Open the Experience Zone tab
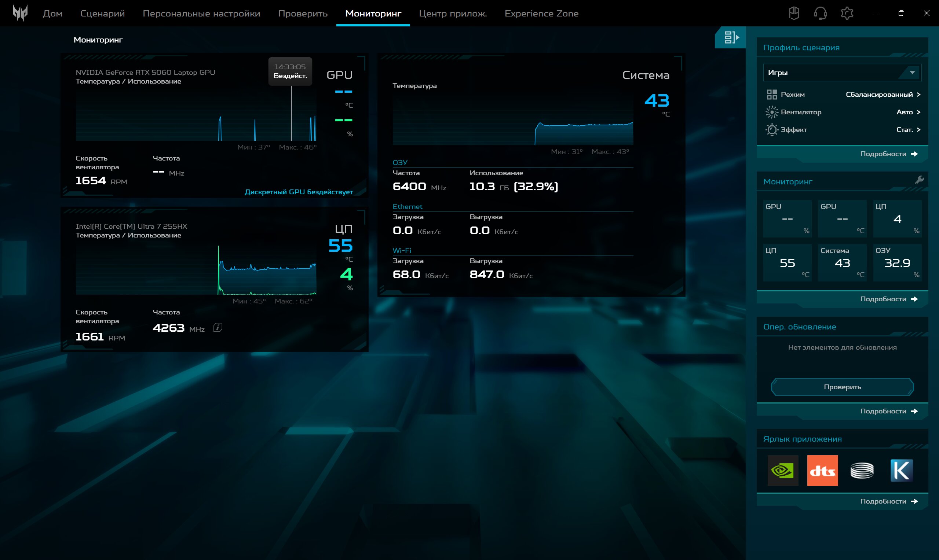Image resolution: width=939 pixels, height=560 pixels. [541, 14]
